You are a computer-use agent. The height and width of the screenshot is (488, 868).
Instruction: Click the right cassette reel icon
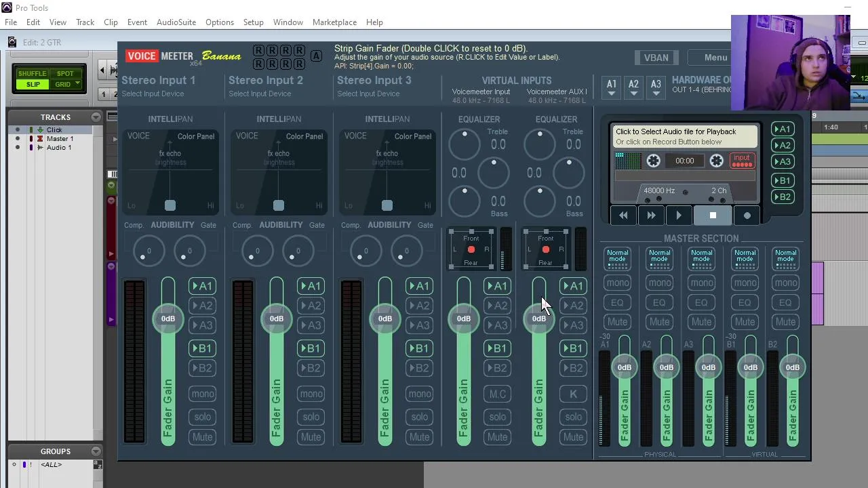coord(716,161)
